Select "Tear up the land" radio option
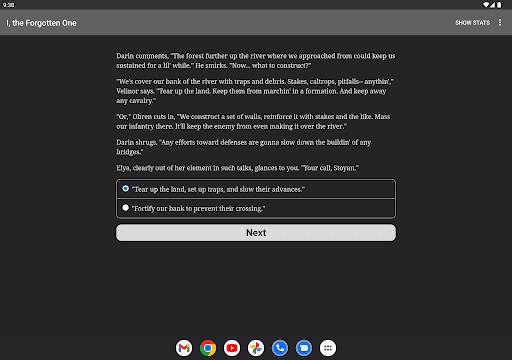512x360 pixels. coord(256,189)
